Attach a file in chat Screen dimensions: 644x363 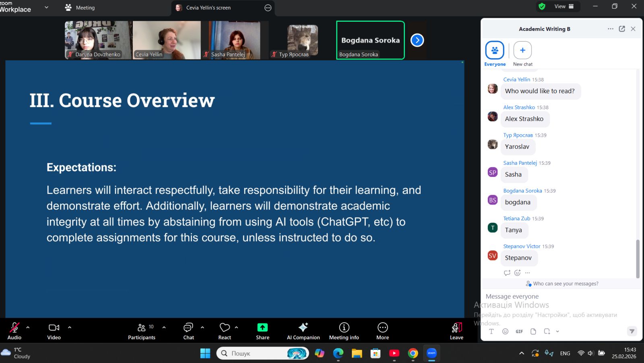[x=533, y=331]
